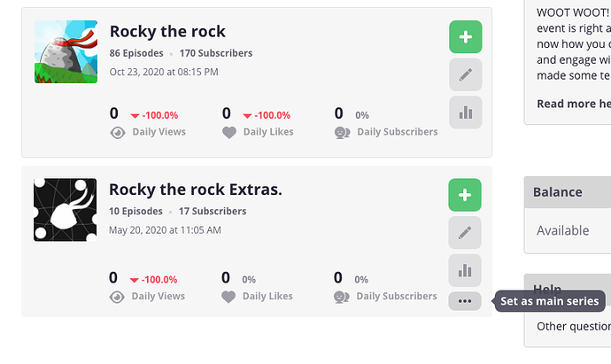Open three-dots menu for Rocky the rock Extras
611x364 pixels.
(x=466, y=301)
